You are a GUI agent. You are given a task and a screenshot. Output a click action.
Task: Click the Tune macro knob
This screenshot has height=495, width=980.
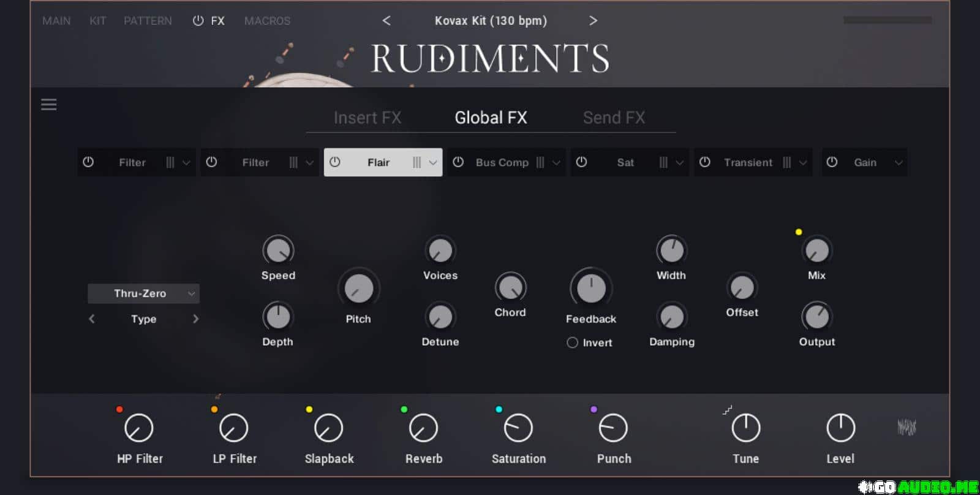746,428
